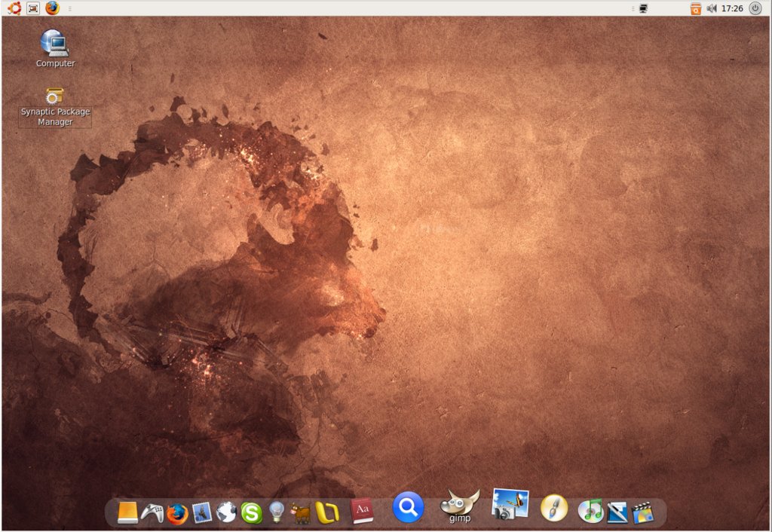
Task: Launch the game controller dock icon
Action: (152, 512)
